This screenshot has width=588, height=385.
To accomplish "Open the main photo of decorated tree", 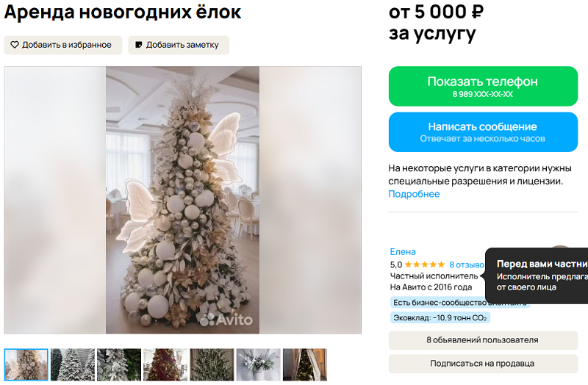I will click(182, 200).
